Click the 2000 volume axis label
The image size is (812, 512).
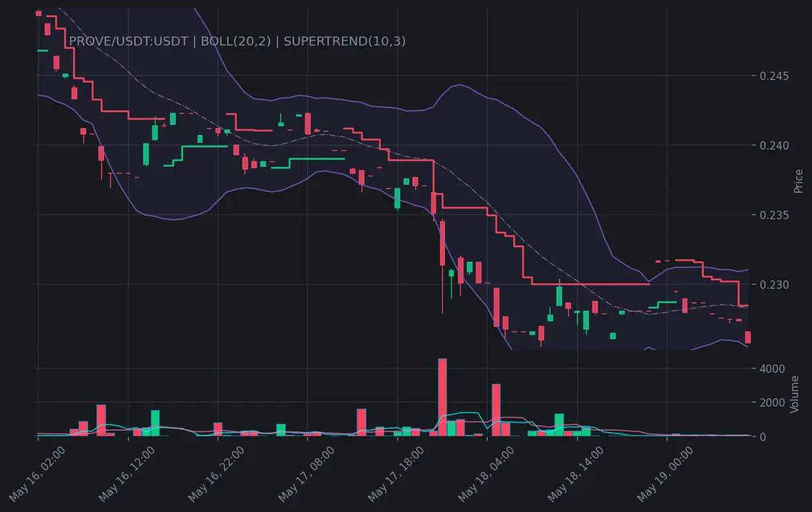(772, 402)
